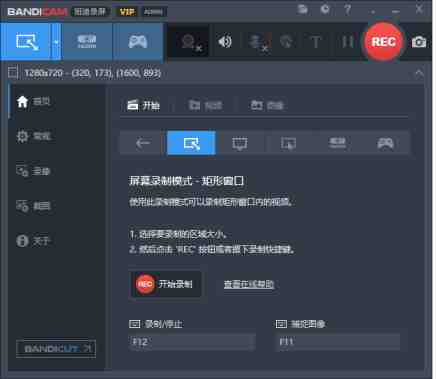This screenshot has height=379, width=436.
Task: Click the F12 record/stop hotkey field
Action: (x=192, y=342)
